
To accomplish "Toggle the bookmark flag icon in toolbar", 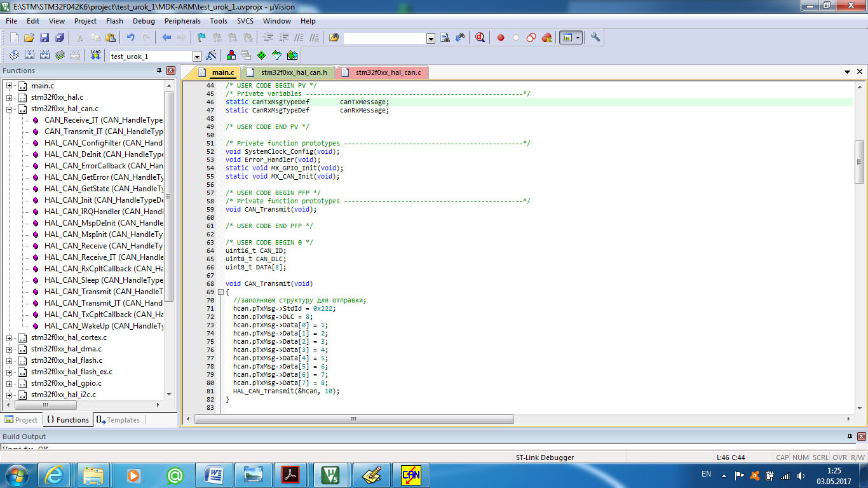I will tap(201, 37).
